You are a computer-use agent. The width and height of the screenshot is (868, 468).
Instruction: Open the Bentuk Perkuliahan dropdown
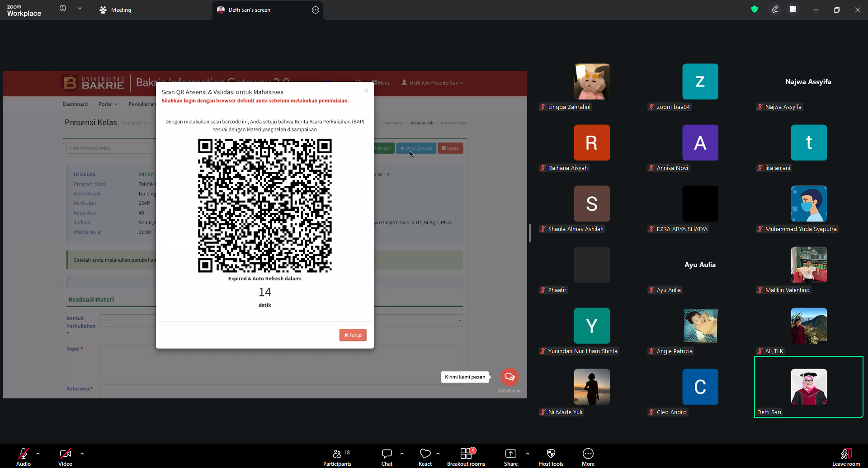pos(282,321)
